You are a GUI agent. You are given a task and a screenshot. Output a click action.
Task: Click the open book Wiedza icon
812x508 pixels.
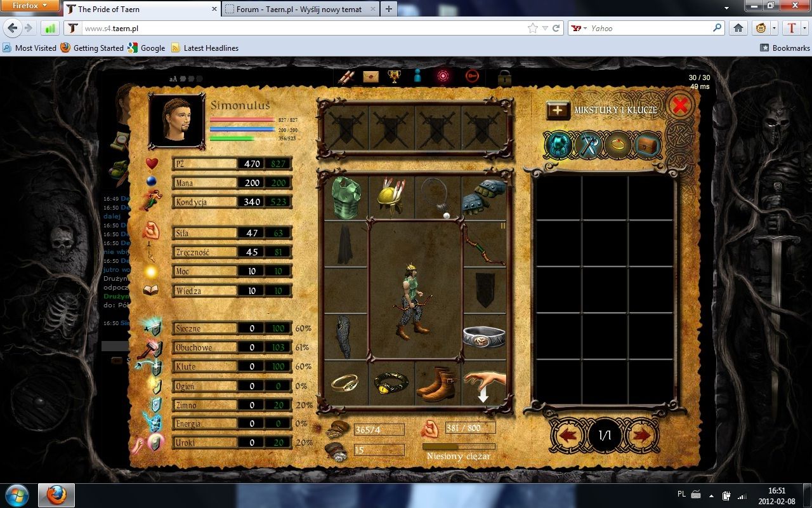coord(151,290)
